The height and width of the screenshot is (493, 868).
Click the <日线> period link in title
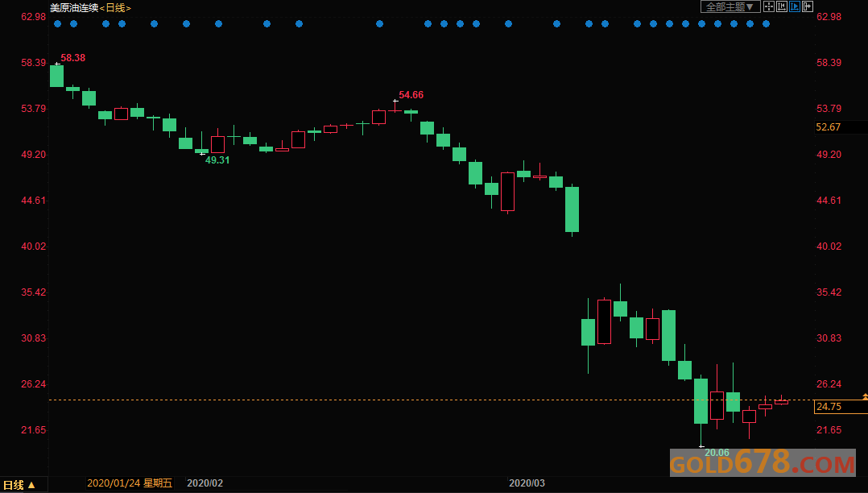[x=115, y=8]
